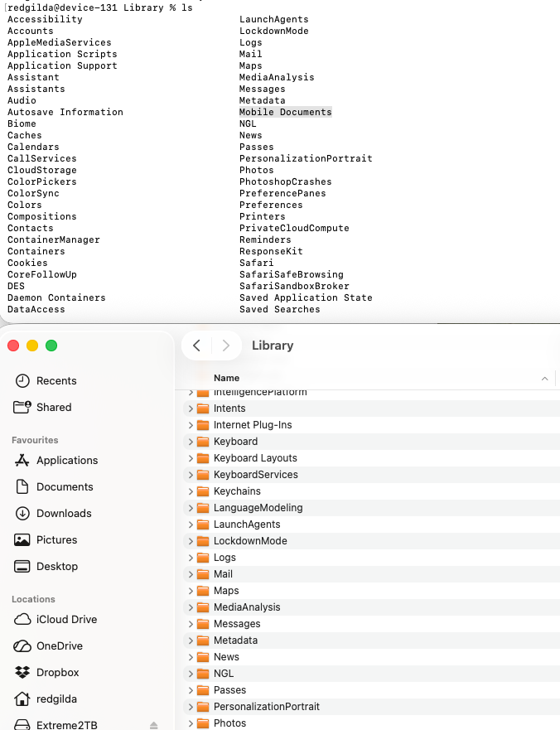Open the redgilda home folder
The image size is (560, 730).
pos(46,699)
